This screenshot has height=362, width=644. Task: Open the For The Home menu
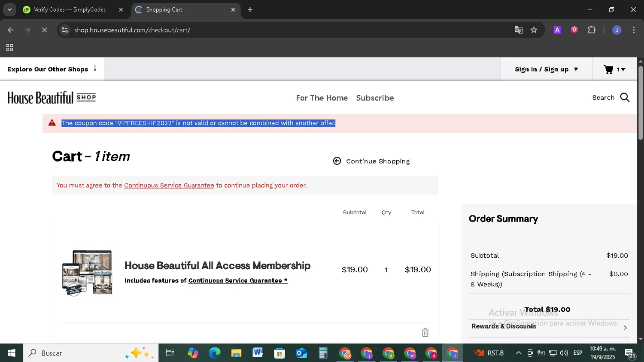click(x=322, y=98)
